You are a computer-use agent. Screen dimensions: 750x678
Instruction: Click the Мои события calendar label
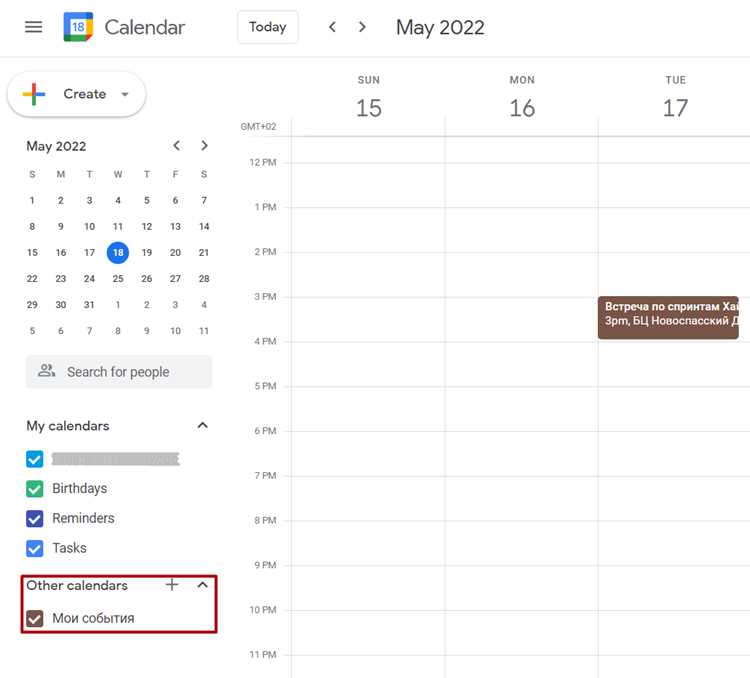(x=93, y=618)
